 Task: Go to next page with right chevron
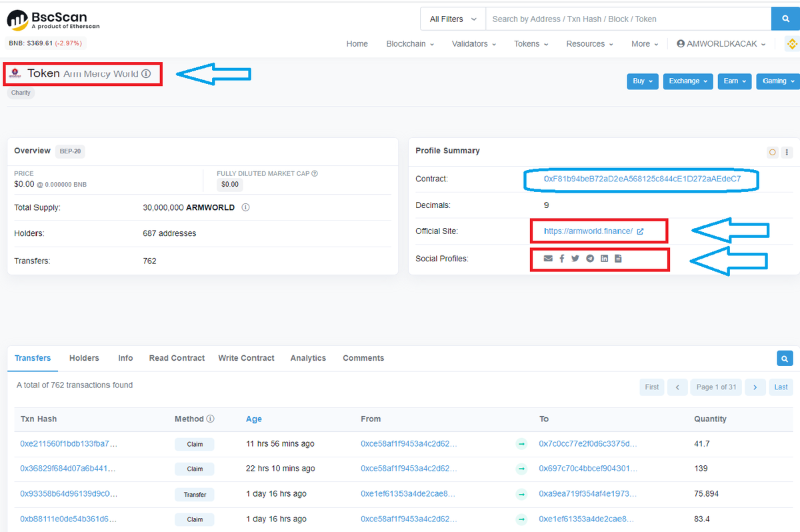755,387
